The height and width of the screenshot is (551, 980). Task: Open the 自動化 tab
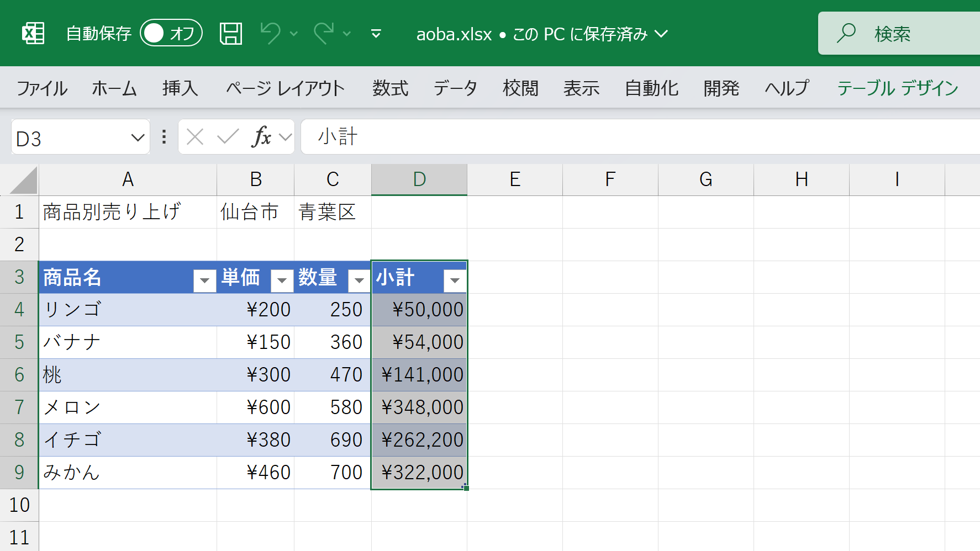tap(651, 88)
